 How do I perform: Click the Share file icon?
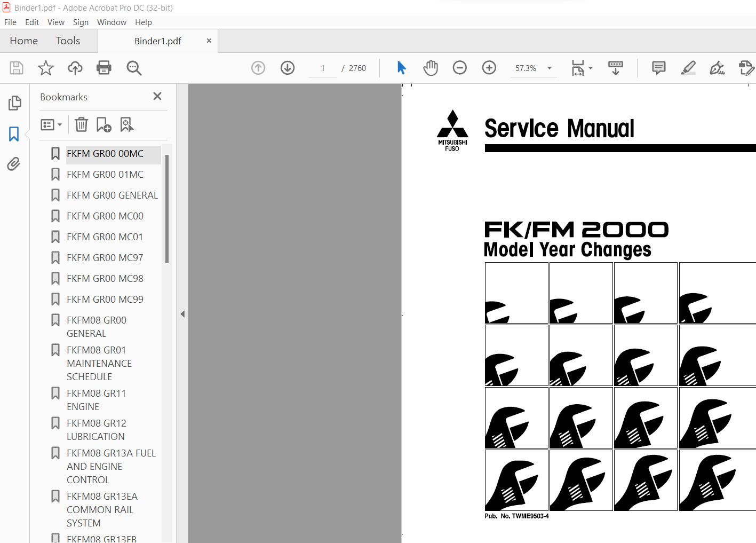[x=746, y=68]
